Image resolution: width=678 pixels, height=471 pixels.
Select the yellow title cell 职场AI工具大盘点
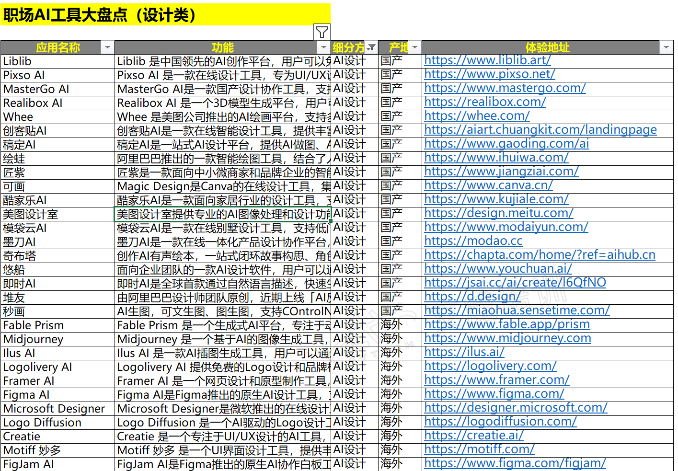pyautogui.click(x=166, y=15)
